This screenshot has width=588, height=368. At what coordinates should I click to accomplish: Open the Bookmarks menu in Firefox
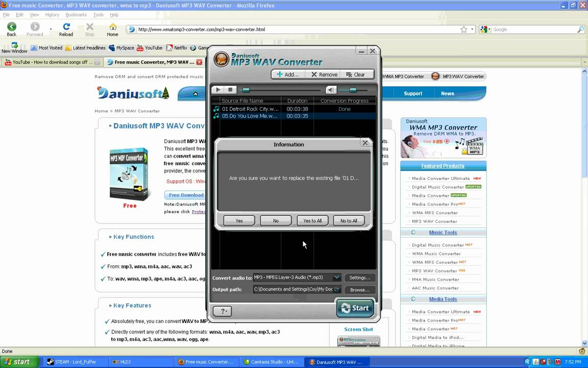(76, 15)
